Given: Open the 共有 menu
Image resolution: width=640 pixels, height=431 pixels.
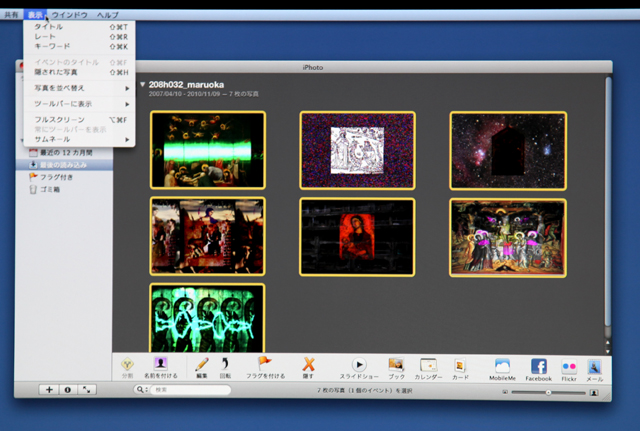Looking at the screenshot, I should point(11,15).
